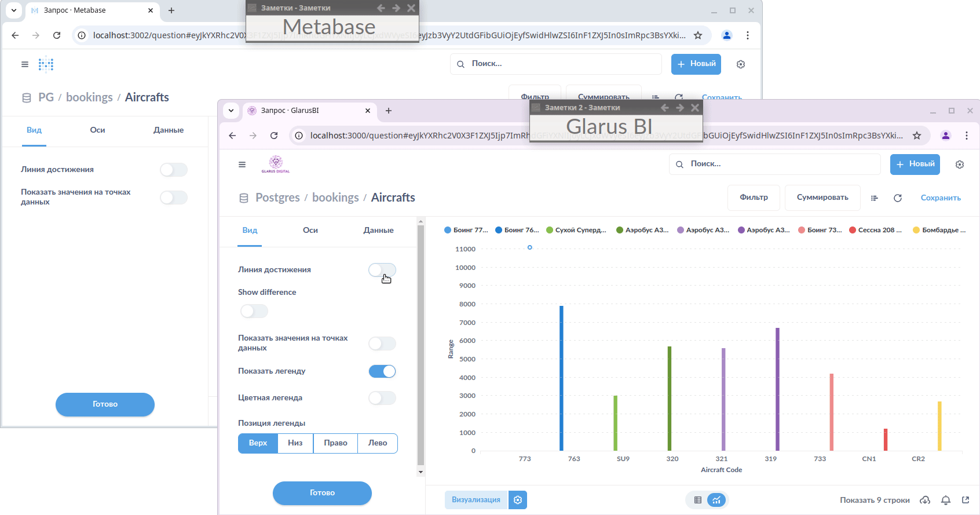
Task: Expand tab search chevron in Metabase window
Action: [14, 10]
